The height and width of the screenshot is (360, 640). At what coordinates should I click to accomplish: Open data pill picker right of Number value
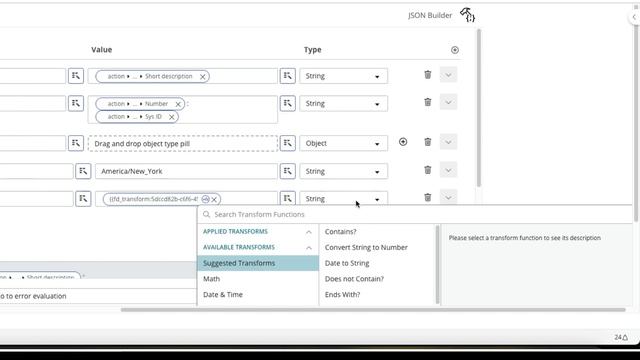point(288,103)
